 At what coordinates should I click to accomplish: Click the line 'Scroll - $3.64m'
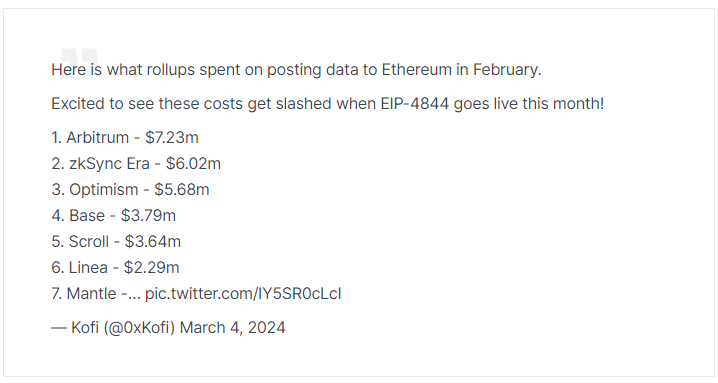click(x=116, y=241)
